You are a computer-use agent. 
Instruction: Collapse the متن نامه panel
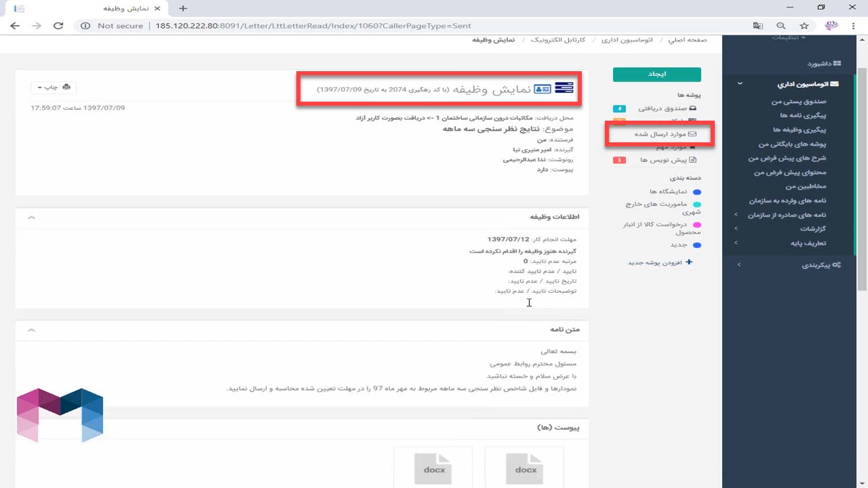31,330
